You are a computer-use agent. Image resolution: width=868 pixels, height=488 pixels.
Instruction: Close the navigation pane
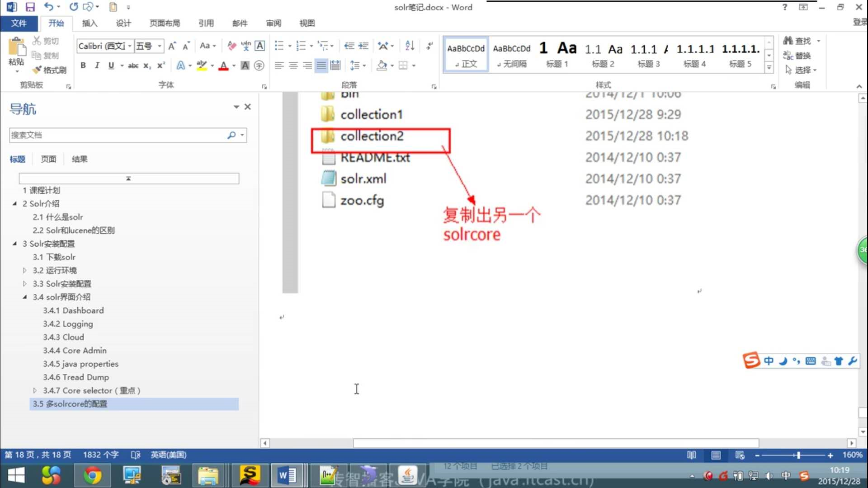coord(247,107)
